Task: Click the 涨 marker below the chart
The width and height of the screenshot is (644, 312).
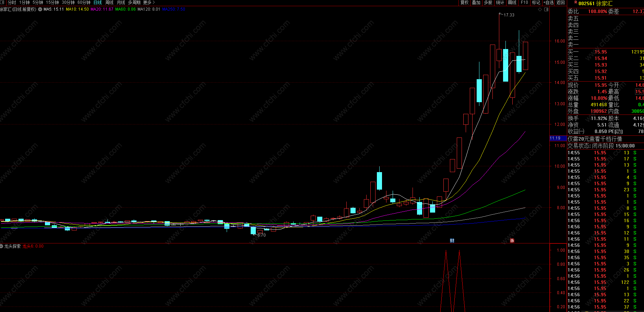Action: (x=512, y=241)
